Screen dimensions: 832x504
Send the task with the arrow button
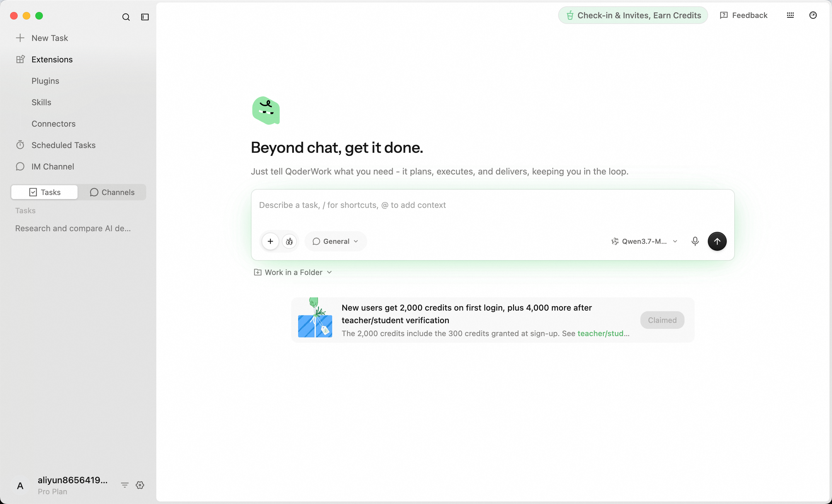tap(717, 241)
